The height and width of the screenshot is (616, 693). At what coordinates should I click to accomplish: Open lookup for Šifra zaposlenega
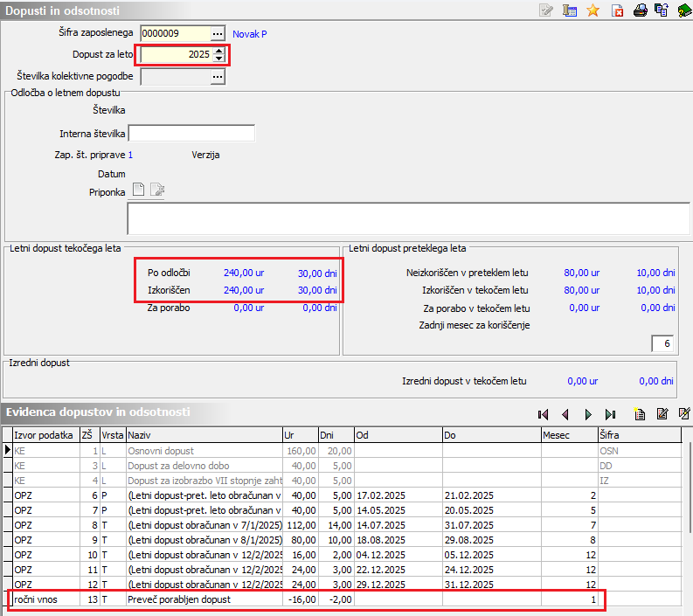[218, 33]
